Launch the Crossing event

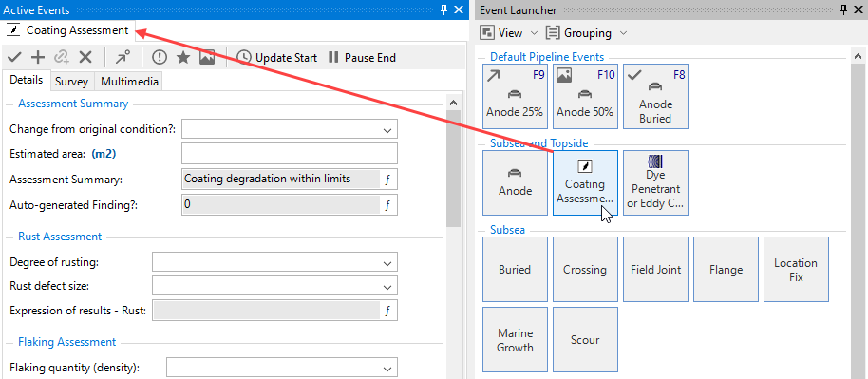coord(585,270)
